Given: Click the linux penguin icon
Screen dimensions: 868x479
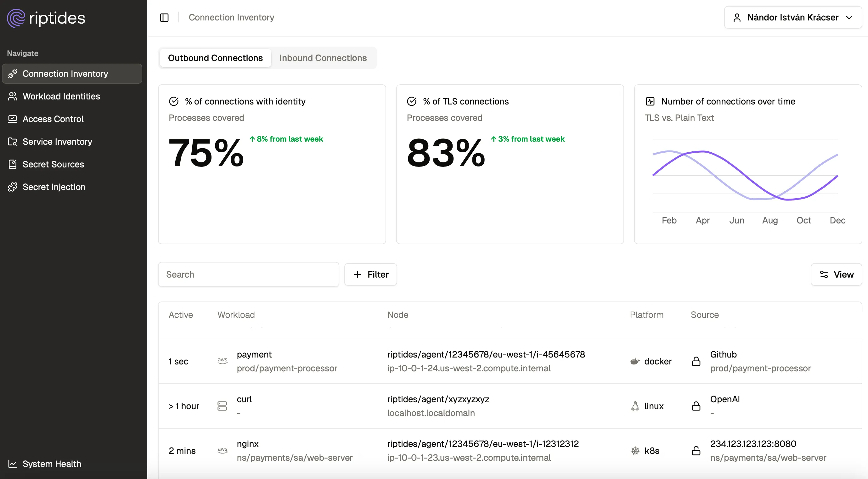Looking at the screenshot, I should tap(635, 406).
